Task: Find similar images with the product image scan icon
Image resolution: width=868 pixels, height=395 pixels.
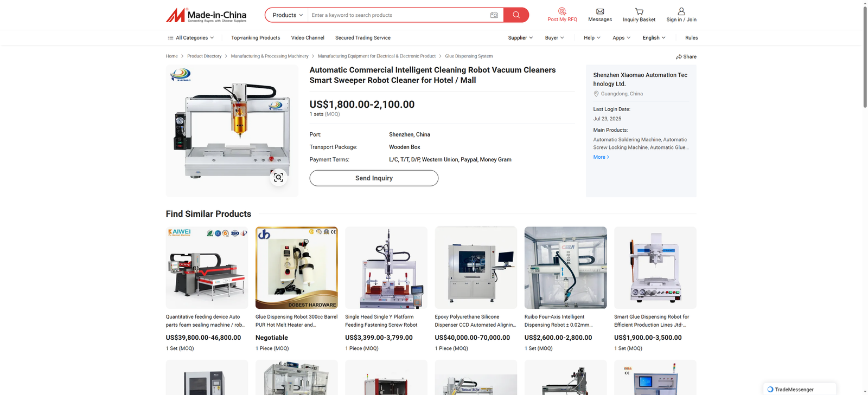Action: (x=278, y=177)
